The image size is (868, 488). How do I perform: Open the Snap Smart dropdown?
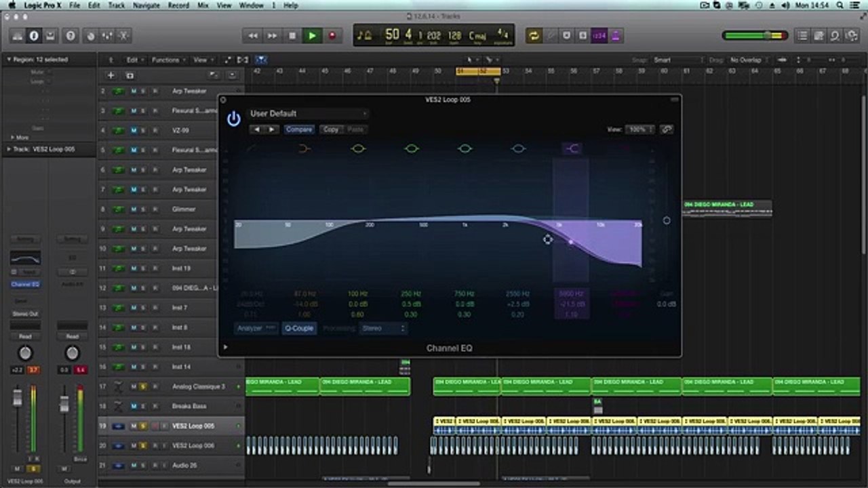(677, 60)
